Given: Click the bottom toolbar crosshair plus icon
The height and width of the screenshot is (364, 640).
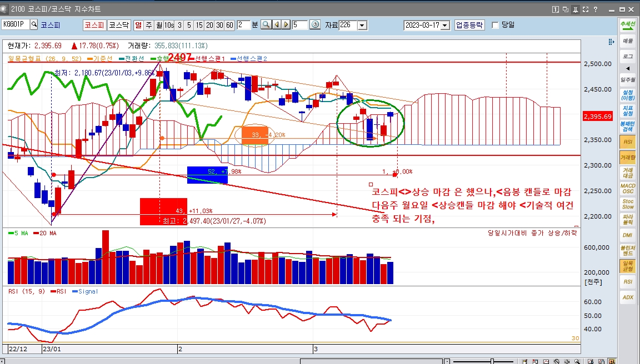Looking at the screenshot, I should [567, 361].
